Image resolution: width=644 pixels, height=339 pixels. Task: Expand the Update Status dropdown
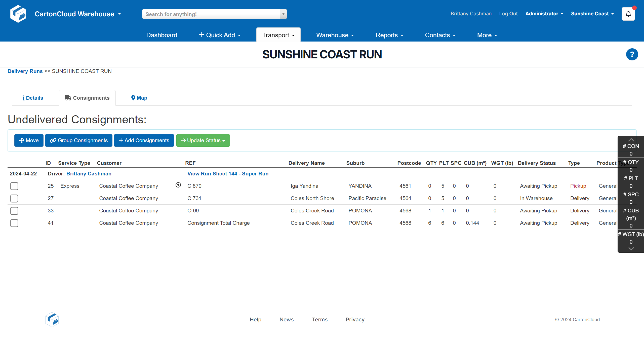(203, 140)
